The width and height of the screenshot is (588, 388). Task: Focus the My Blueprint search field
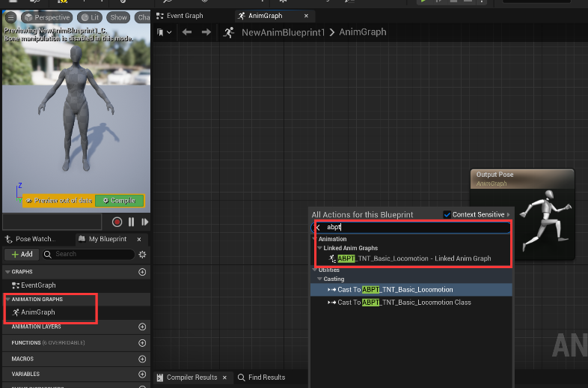tap(88, 254)
